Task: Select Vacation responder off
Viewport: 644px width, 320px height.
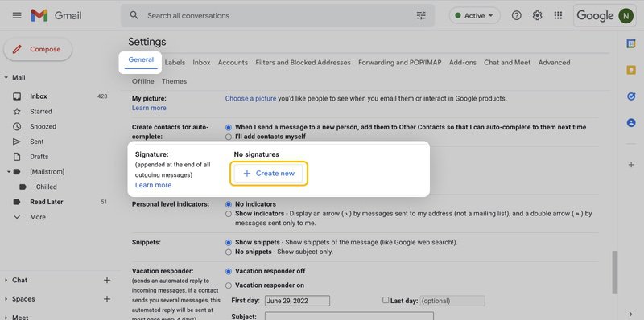Action: pyautogui.click(x=229, y=271)
